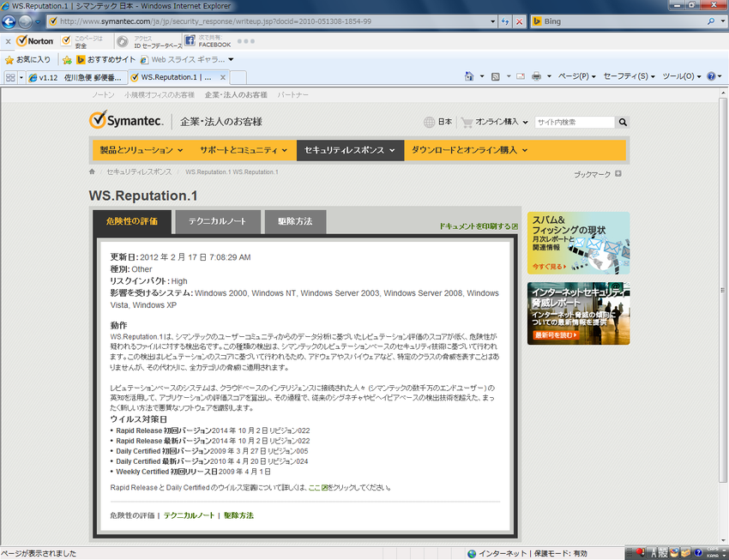Click the site search input field
Viewport: 729px width, 560px height.
coord(575,123)
